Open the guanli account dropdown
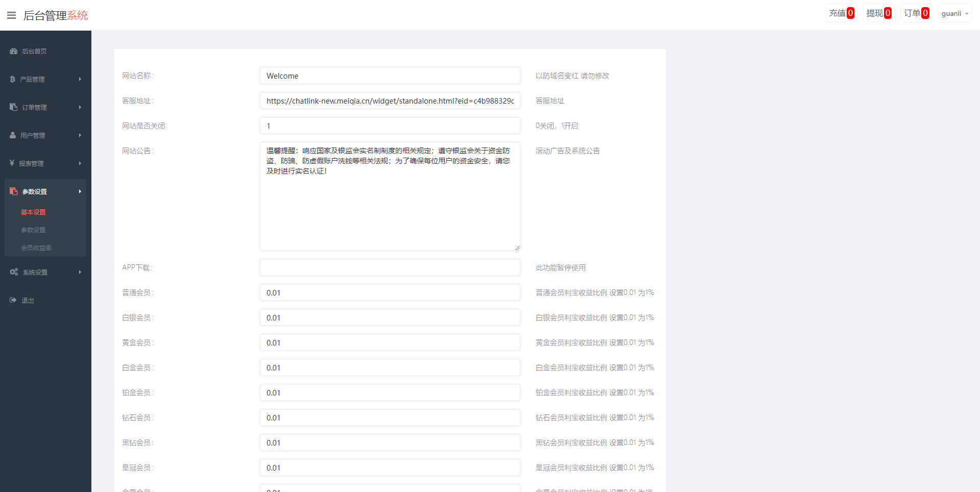 click(x=954, y=13)
